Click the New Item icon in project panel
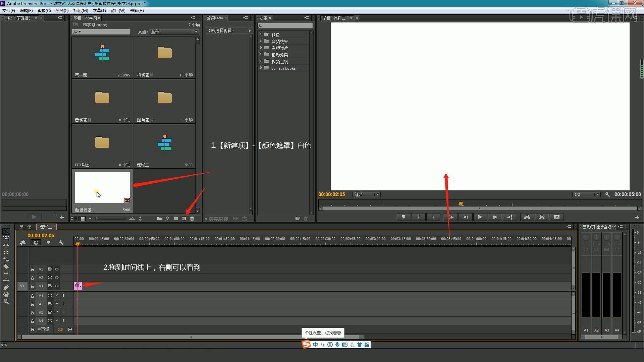The height and width of the screenshot is (362, 644). click(x=184, y=219)
